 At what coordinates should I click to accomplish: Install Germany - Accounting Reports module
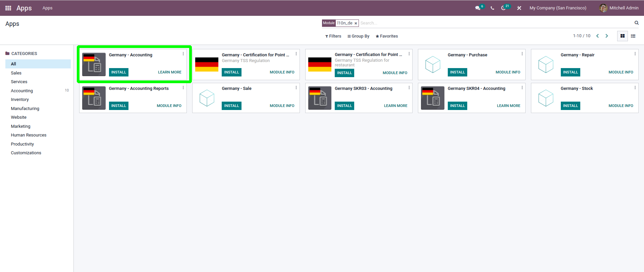pos(119,106)
